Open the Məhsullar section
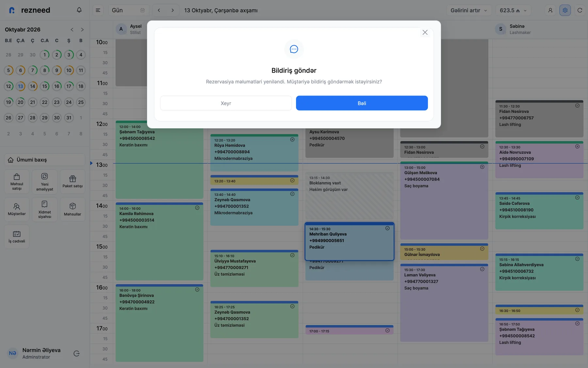Image resolution: width=588 pixels, height=368 pixels. click(x=73, y=210)
